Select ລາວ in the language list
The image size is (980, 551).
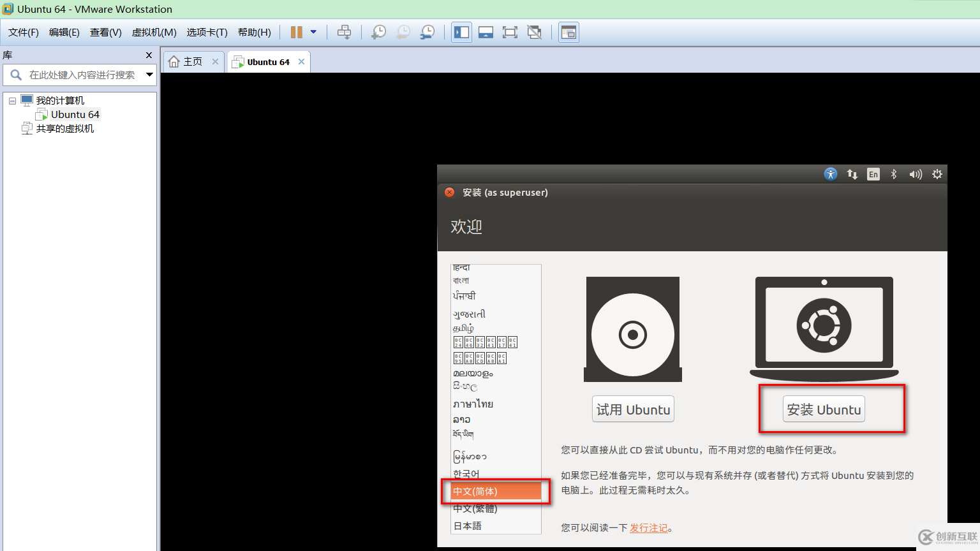point(496,420)
